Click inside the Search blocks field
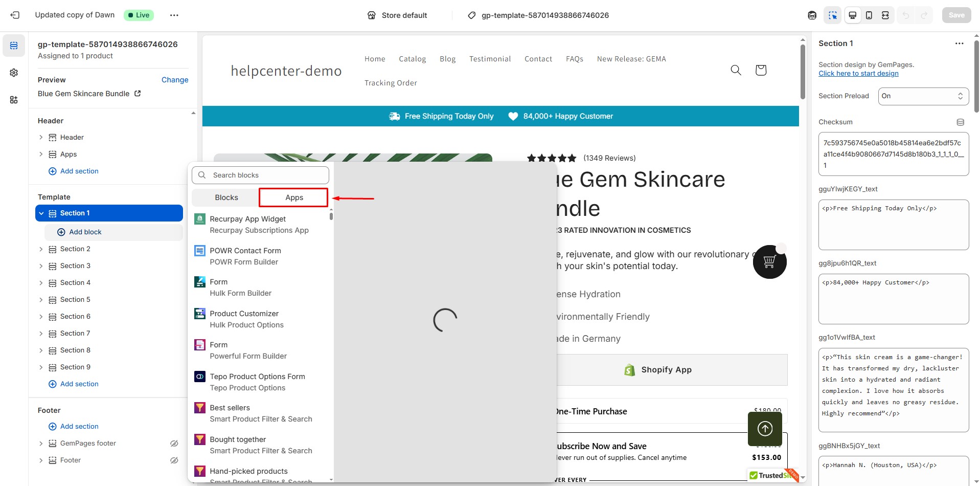Viewport: 980px width, 486px height. coord(261,174)
